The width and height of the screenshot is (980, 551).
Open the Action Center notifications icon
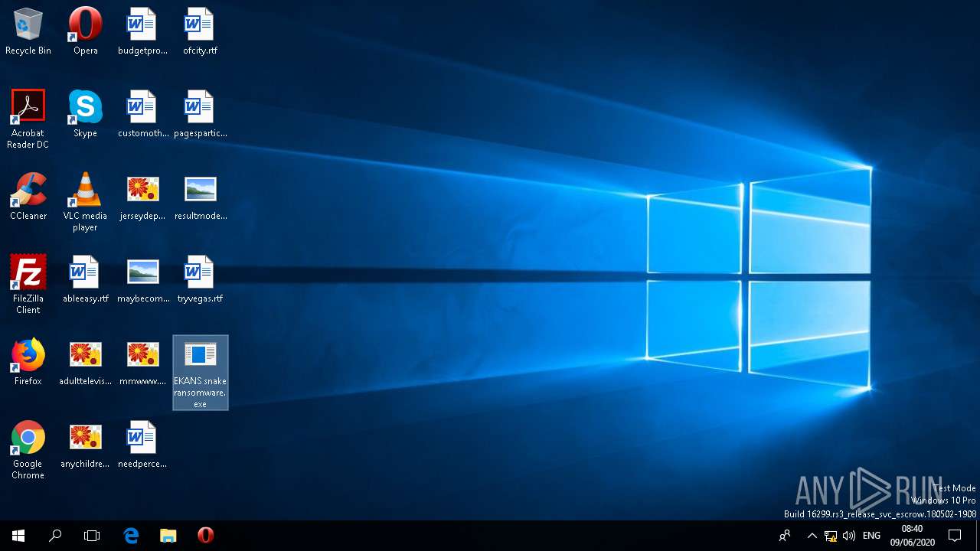click(955, 536)
